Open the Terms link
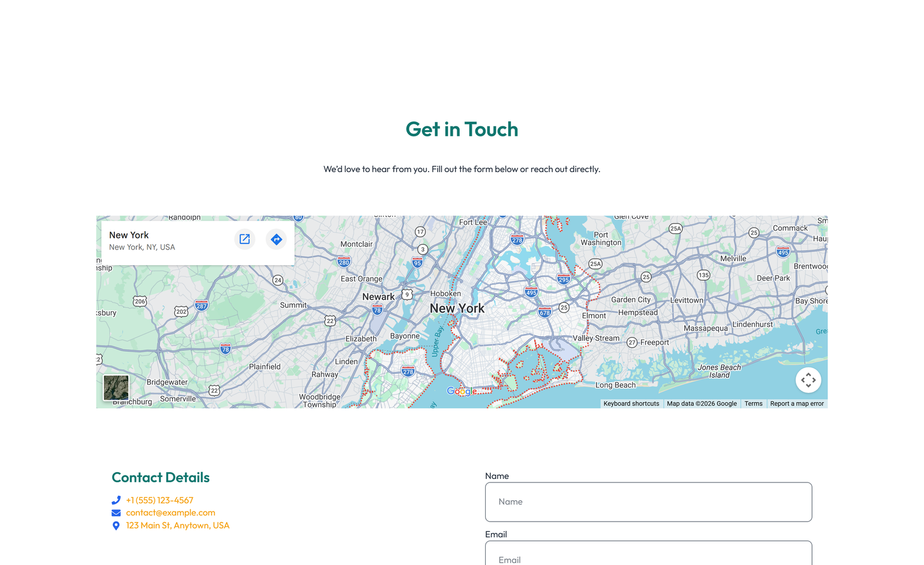 753,403
